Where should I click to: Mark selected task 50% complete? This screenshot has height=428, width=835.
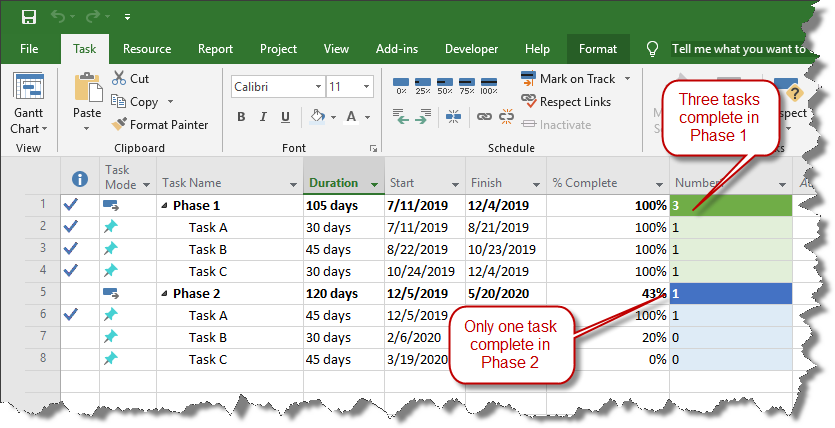[x=445, y=85]
